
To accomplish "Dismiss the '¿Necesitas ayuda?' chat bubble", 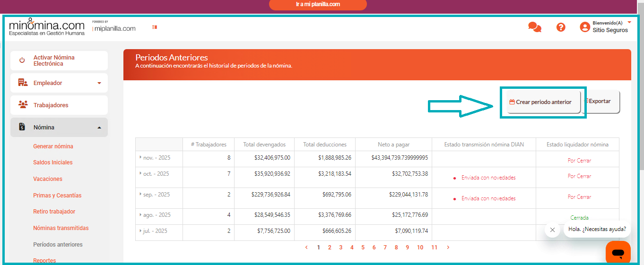I will (552, 230).
